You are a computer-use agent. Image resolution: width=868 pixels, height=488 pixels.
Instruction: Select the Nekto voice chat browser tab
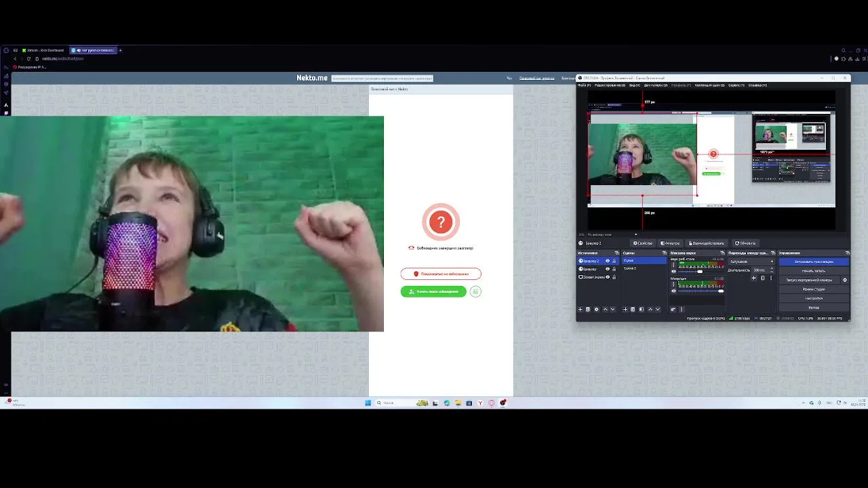click(93, 50)
